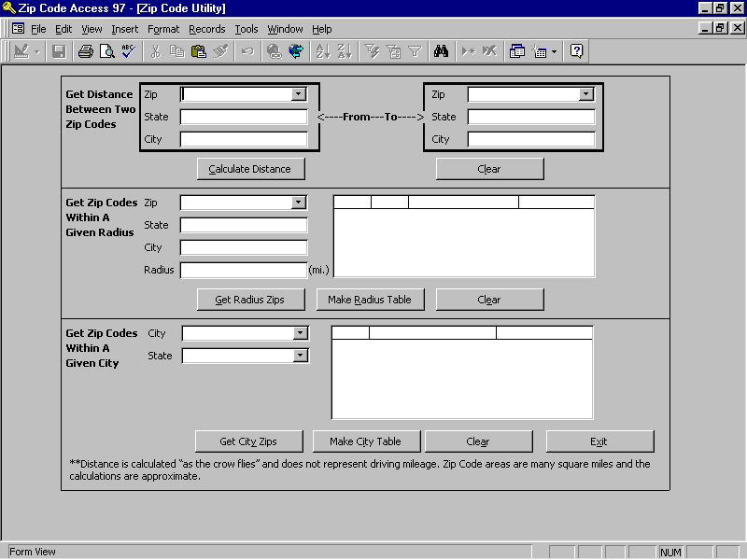Save the record with the floppy disk icon
747x560 pixels.
coord(59,51)
